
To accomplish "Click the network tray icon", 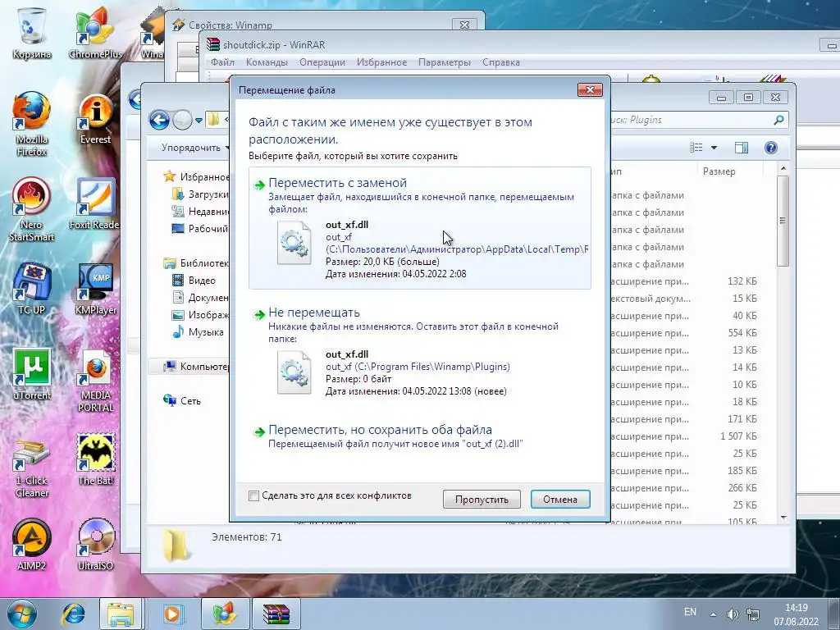I will (753, 614).
